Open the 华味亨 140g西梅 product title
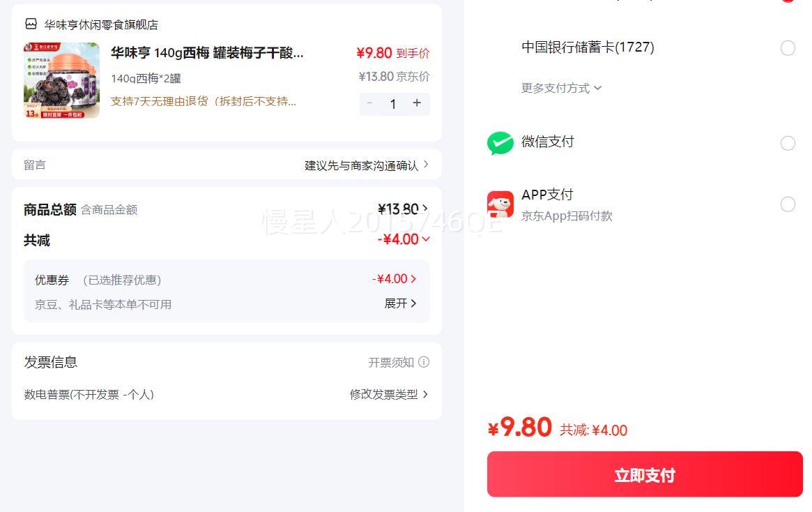 (207, 53)
